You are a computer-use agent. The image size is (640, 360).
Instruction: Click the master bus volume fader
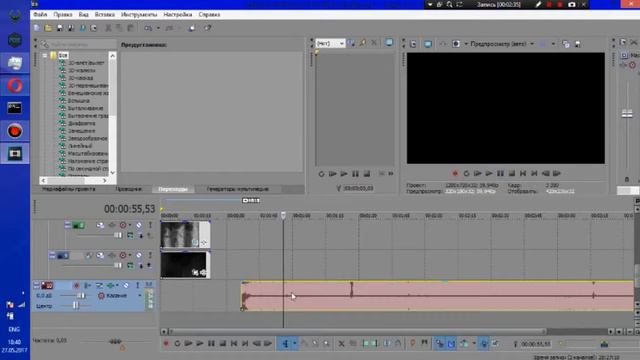627,113
